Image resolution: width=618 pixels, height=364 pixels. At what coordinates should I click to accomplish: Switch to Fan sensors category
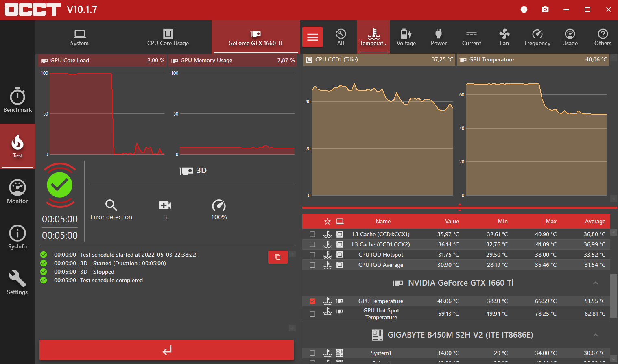(x=504, y=37)
